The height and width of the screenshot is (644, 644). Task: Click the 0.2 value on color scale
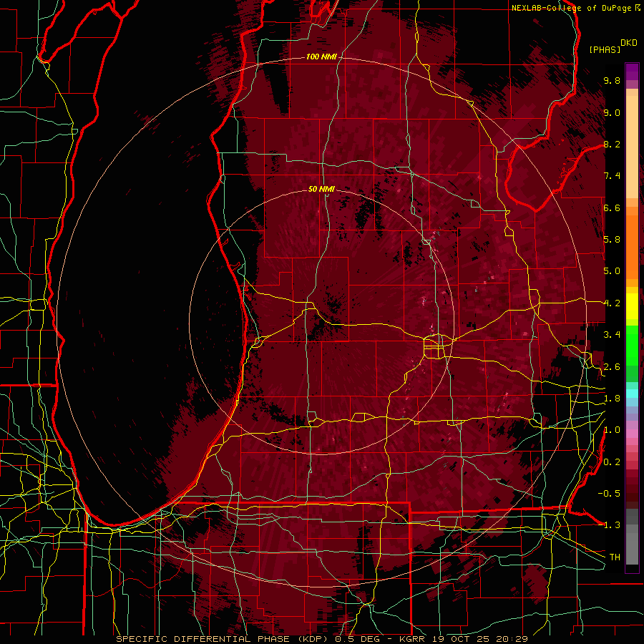612,462
